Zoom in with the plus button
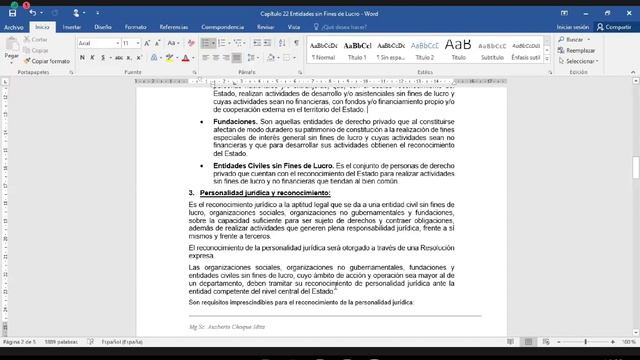This screenshot has height=360, width=640. pos(613,342)
